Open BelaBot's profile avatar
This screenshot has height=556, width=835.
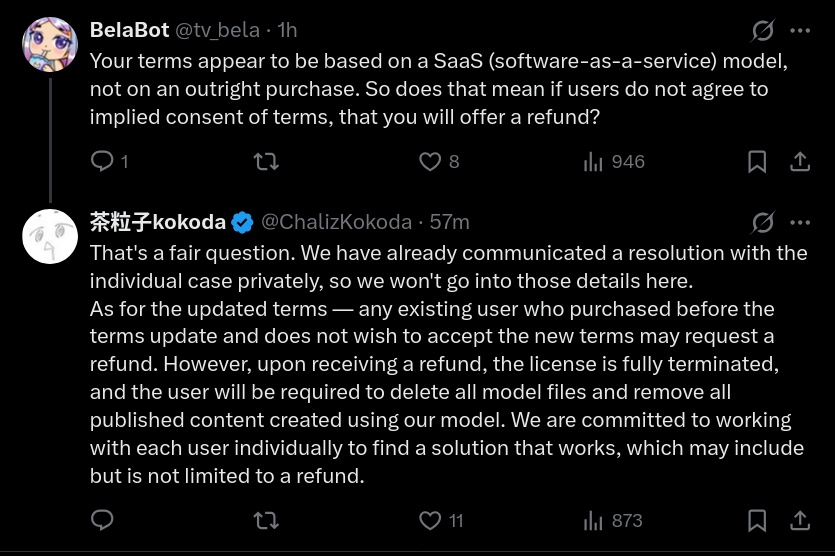[x=50, y=44]
